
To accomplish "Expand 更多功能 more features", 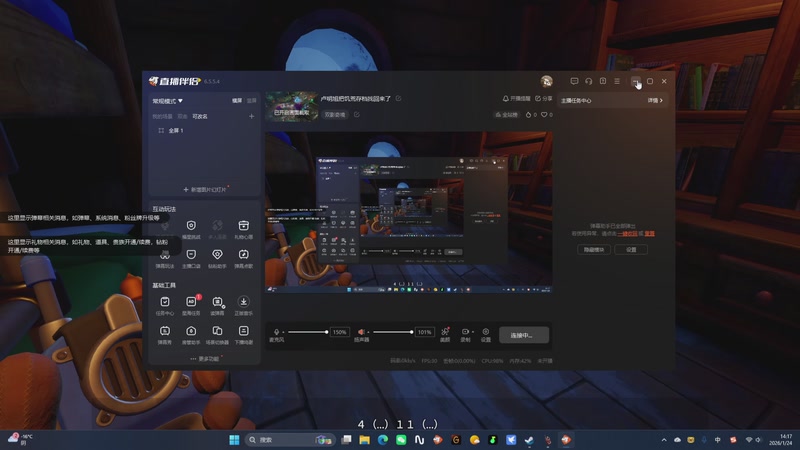I will [207, 359].
